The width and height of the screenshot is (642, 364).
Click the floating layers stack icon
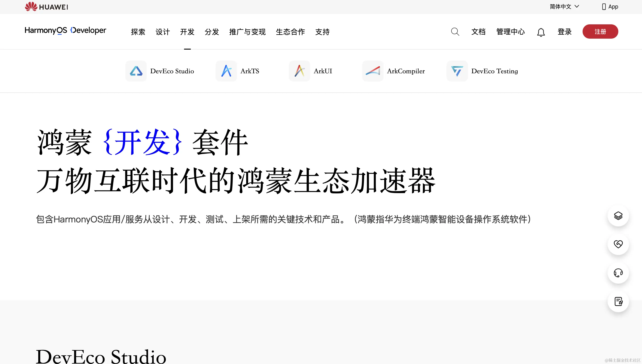coord(618,216)
